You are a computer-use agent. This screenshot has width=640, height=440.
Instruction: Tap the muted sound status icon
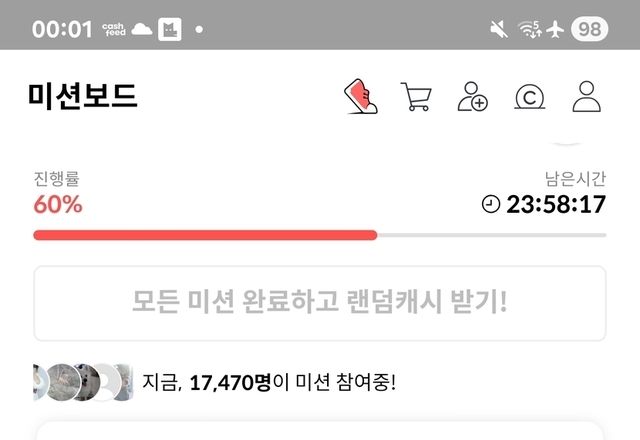click(499, 29)
